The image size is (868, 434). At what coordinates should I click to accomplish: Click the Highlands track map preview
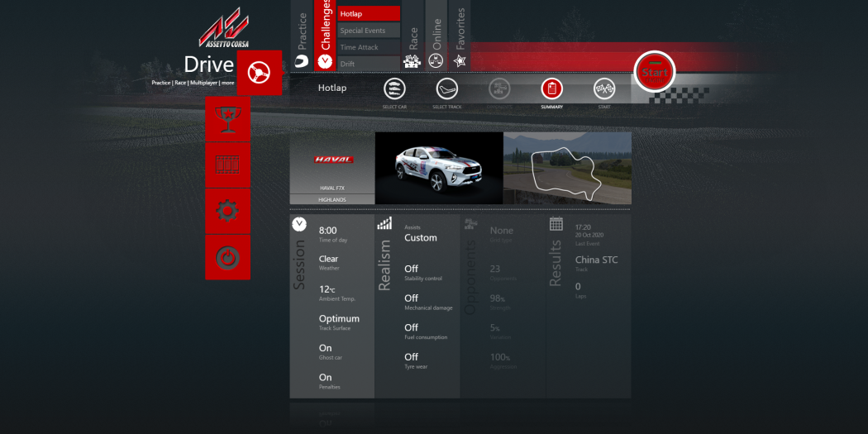[567, 169]
